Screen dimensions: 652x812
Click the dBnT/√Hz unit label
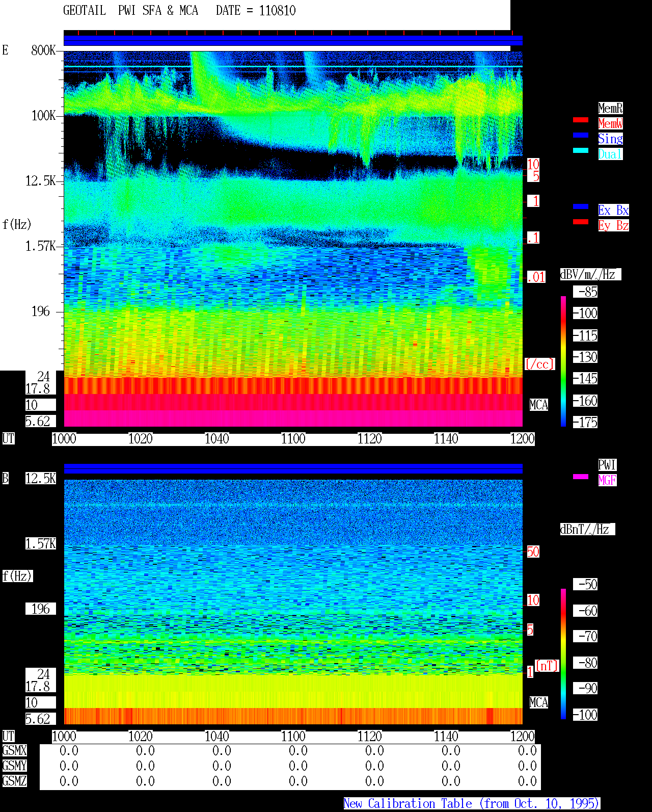point(587,529)
